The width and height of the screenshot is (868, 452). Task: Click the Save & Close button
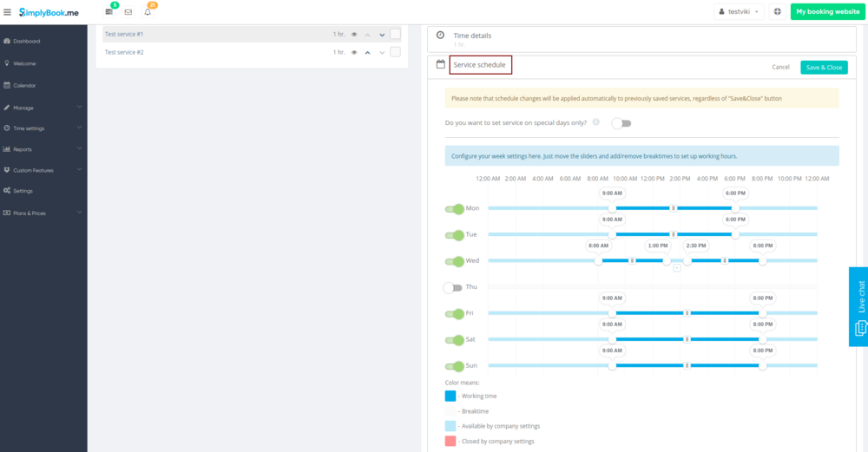[x=824, y=68]
